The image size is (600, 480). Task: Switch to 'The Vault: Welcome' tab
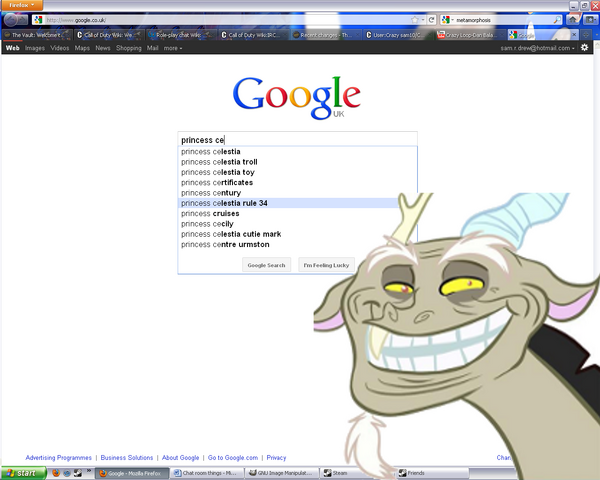[x=36, y=35]
